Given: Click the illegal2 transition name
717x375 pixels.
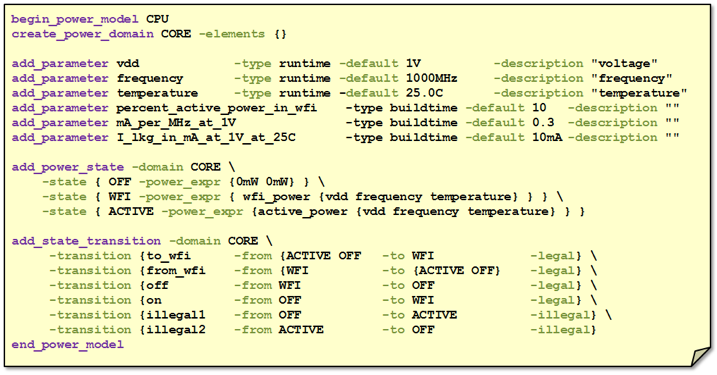Looking at the screenshot, I should [176, 330].
